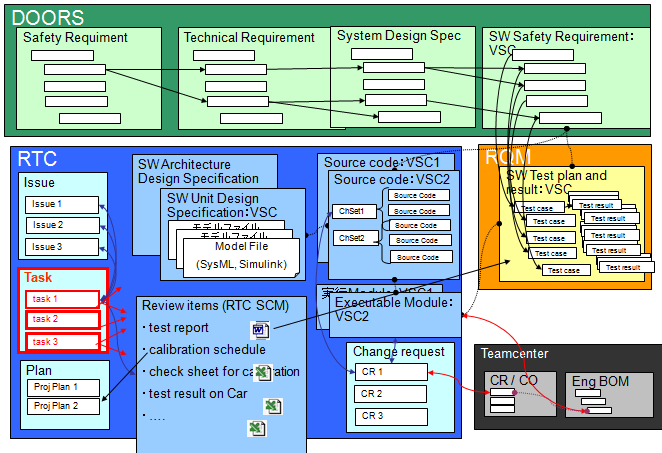Image resolution: width=662 pixels, height=453 pixels.
Task: Click the Executable Module: VSC2 box
Action: [x=395, y=315]
